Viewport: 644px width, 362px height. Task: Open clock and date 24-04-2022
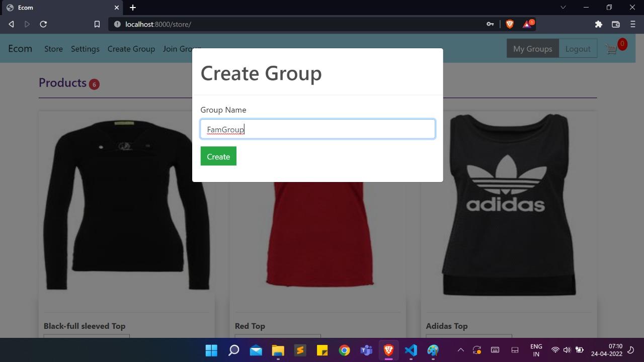click(607, 350)
